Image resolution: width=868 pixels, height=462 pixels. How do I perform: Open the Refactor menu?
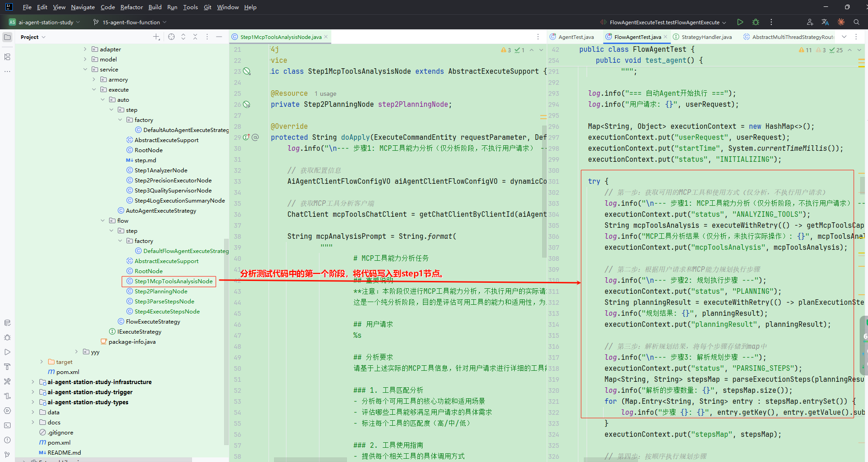(x=132, y=7)
